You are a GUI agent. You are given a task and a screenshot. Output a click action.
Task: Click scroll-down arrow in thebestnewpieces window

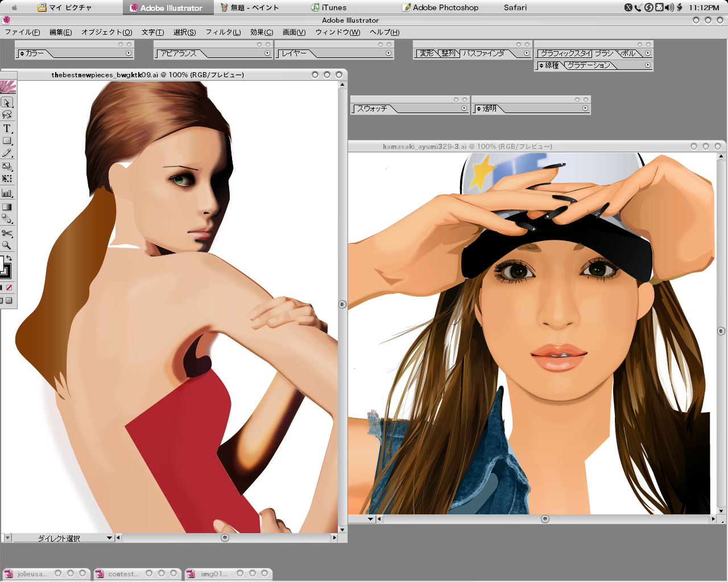click(342, 529)
